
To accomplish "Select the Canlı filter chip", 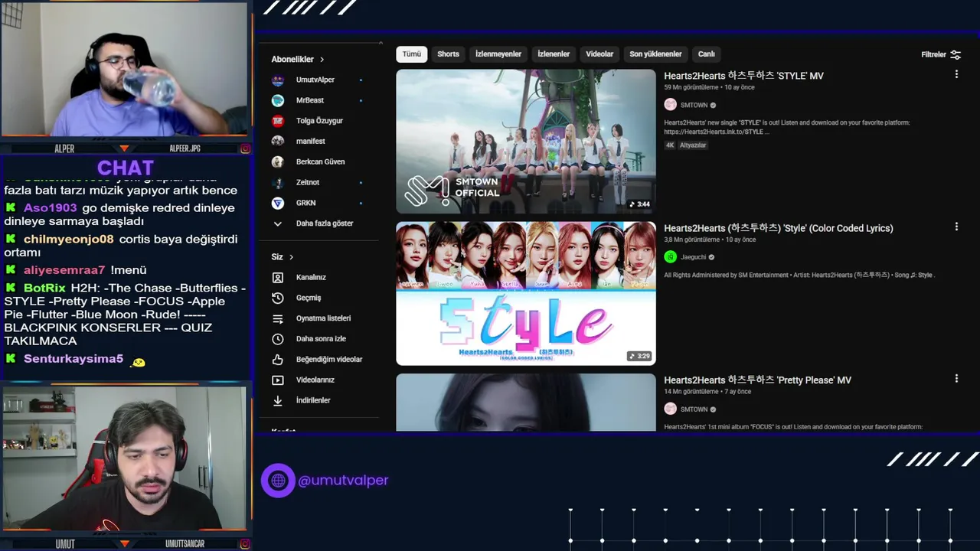I will pos(707,54).
